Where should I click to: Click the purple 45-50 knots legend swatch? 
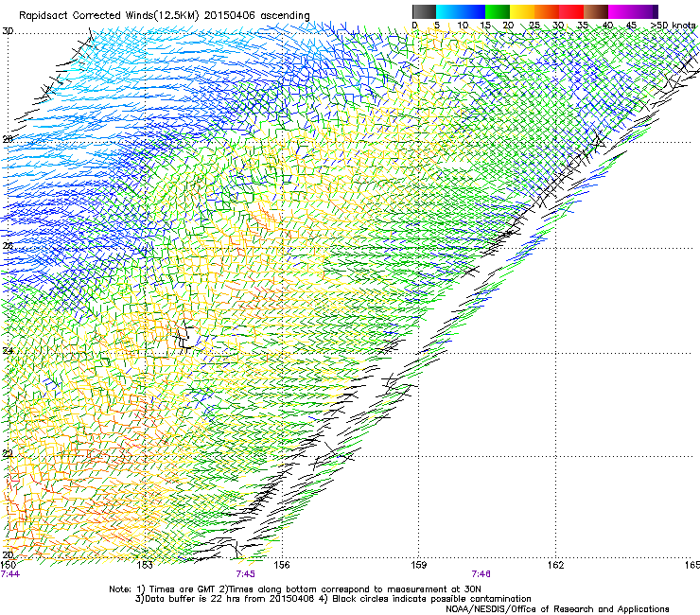click(645, 11)
